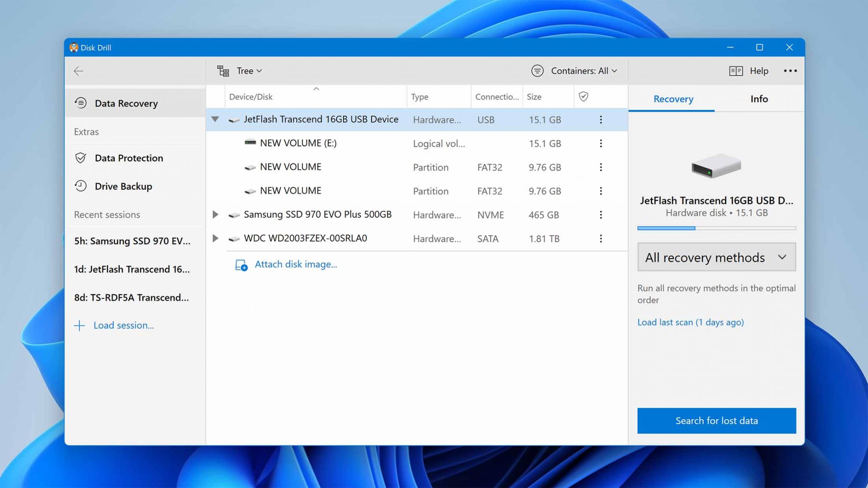Click the sort arrow above Device/Disk column
This screenshot has width=868, height=488.
click(316, 89)
